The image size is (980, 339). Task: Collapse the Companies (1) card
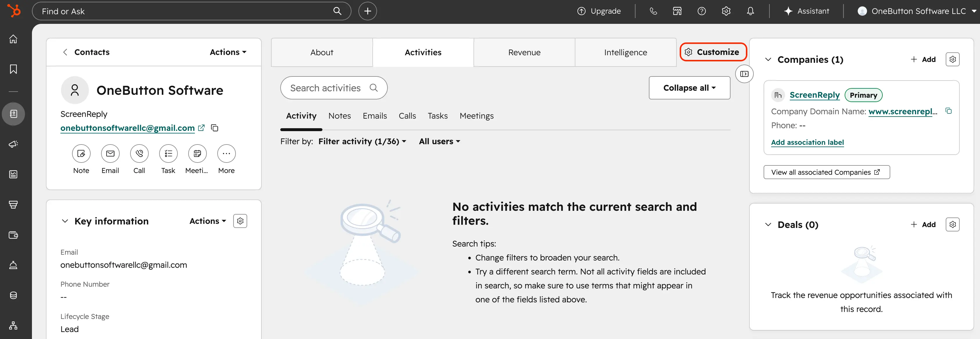pos(768,59)
